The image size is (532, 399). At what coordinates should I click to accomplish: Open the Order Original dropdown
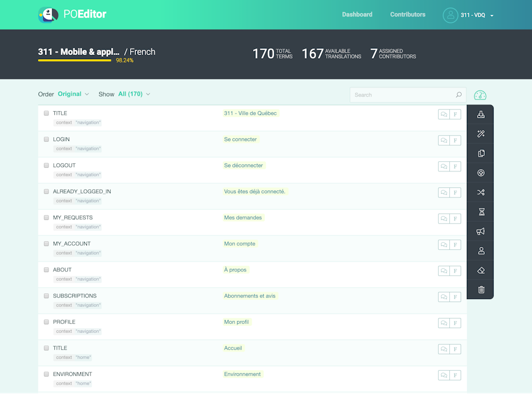click(x=73, y=94)
